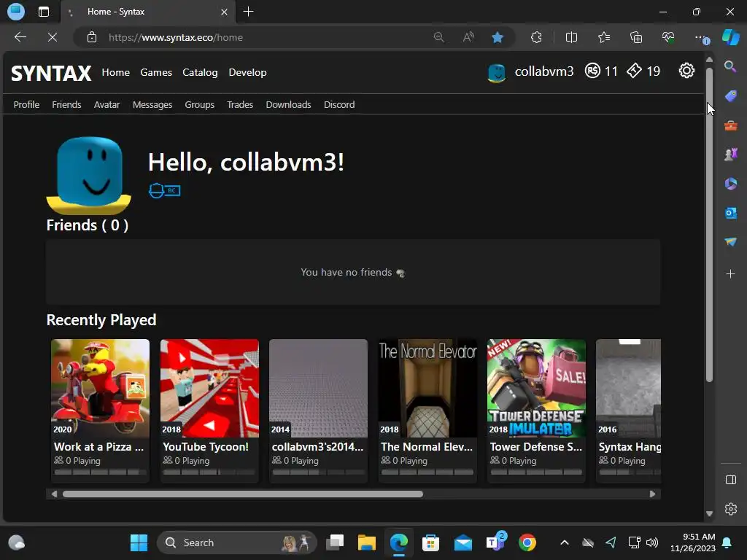Open the Profile subnav link
The height and width of the screenshot is (560, 747).
click(x=26, y=104)
